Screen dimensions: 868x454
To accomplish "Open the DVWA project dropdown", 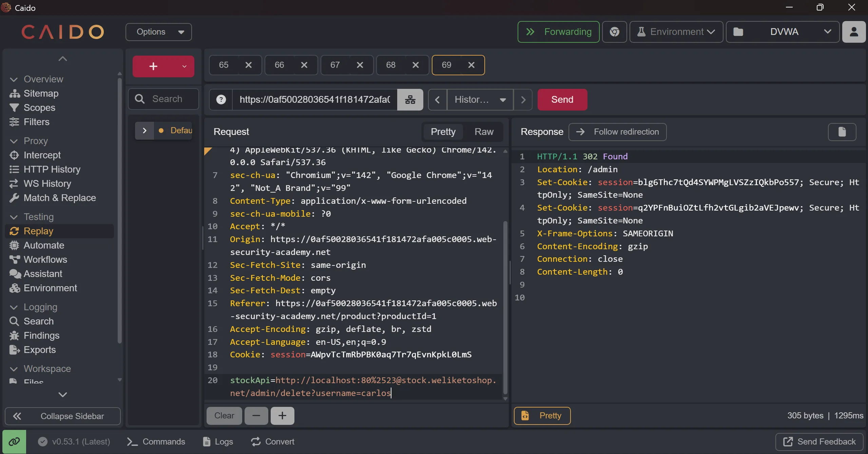I will [783, 32].
